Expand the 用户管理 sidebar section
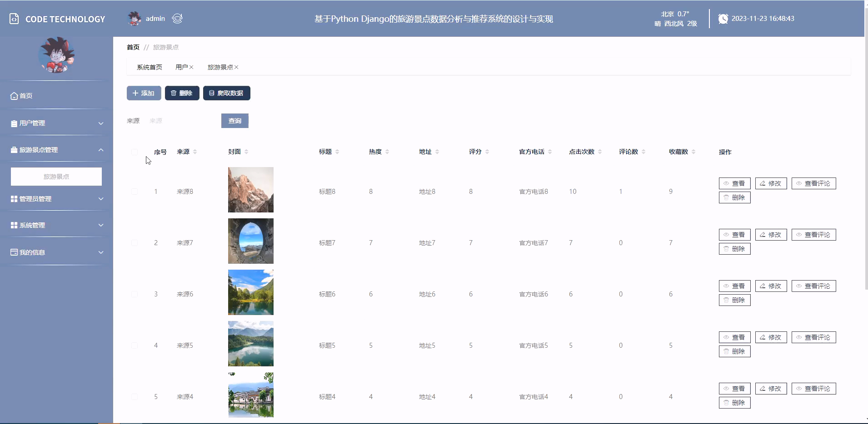868x424 pixels. click(x=56, y=123)
